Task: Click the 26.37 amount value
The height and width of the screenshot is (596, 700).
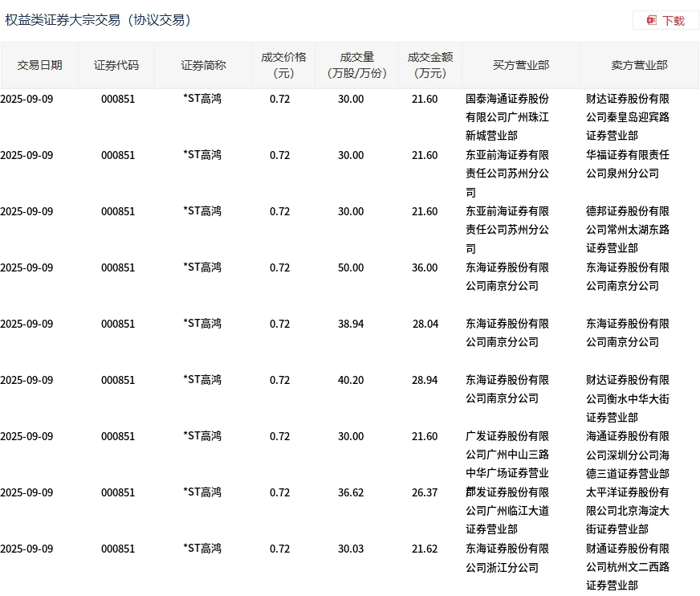Action: 425,492
